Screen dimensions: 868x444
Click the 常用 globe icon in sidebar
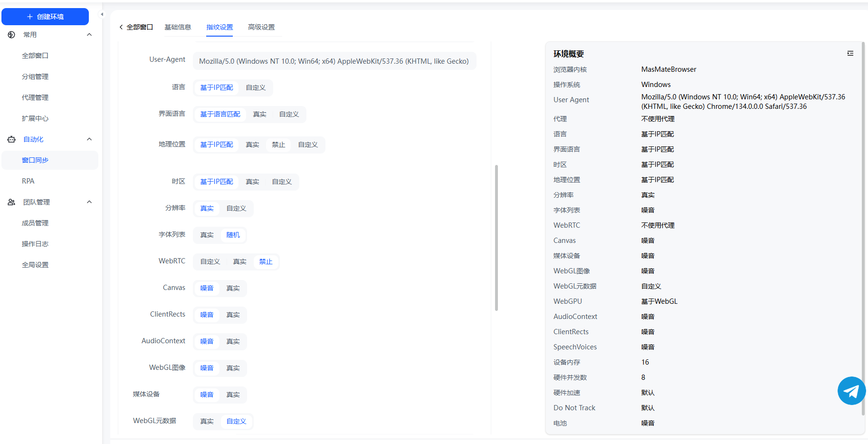[x=11, y=35]
